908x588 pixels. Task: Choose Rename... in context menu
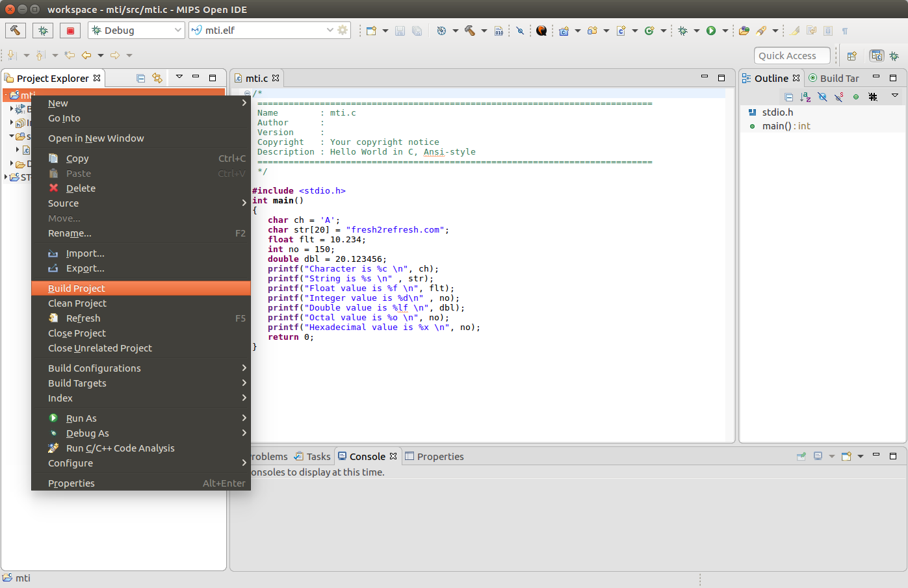(x=141, y=233)
